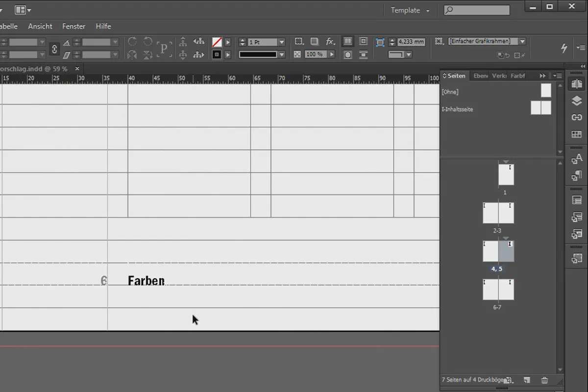
Task: Click the object style icon
Action: point(439,42)
